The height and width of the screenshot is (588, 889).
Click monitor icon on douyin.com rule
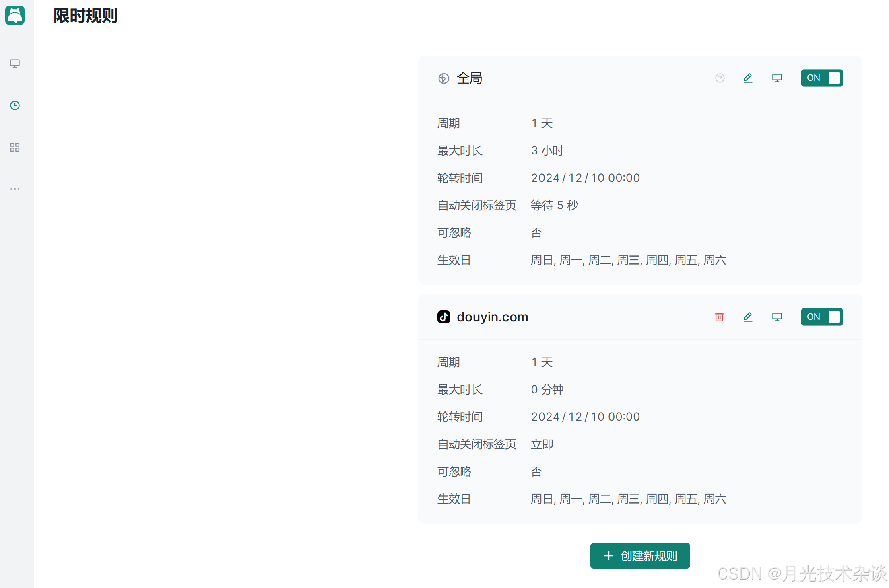coord(777,317)
